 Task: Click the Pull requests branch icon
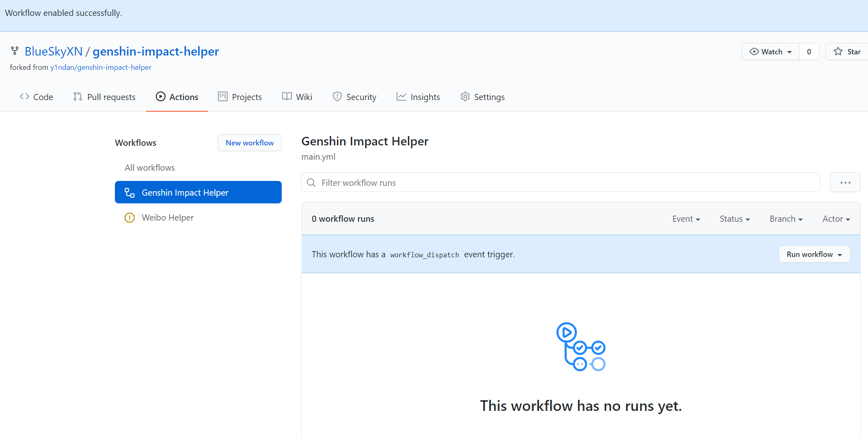[x=78, y=97]
